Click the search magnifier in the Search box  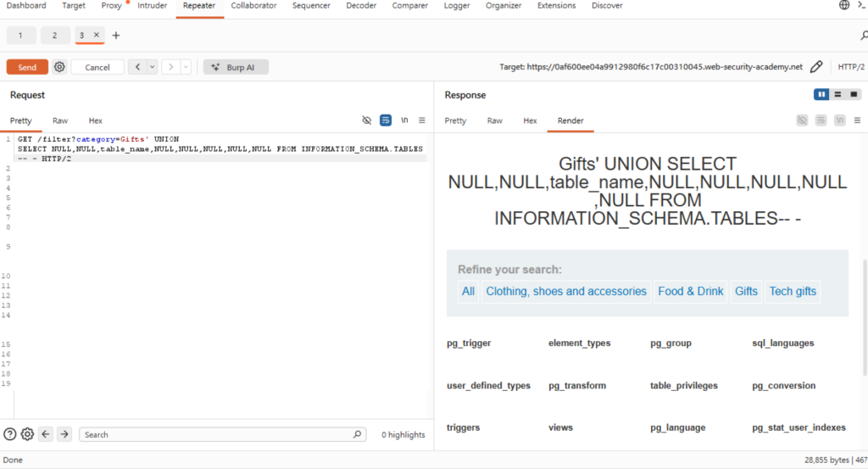[x=357, y=435]
